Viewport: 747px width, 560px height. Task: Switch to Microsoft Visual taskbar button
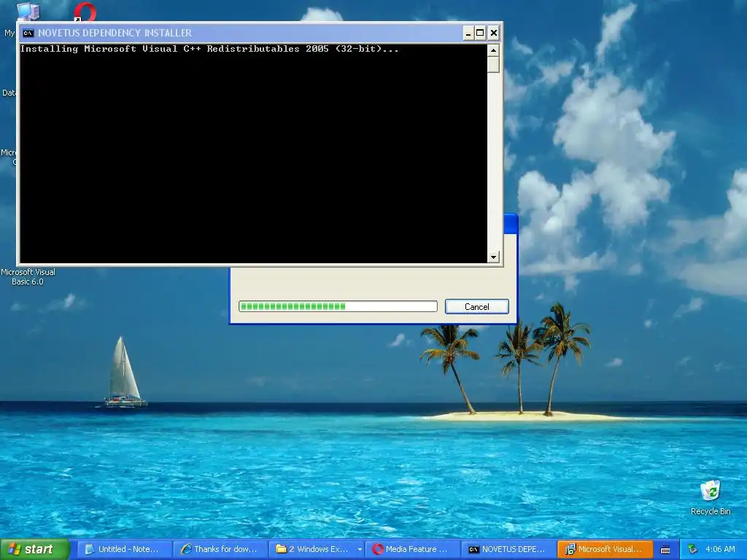[605, 549]
